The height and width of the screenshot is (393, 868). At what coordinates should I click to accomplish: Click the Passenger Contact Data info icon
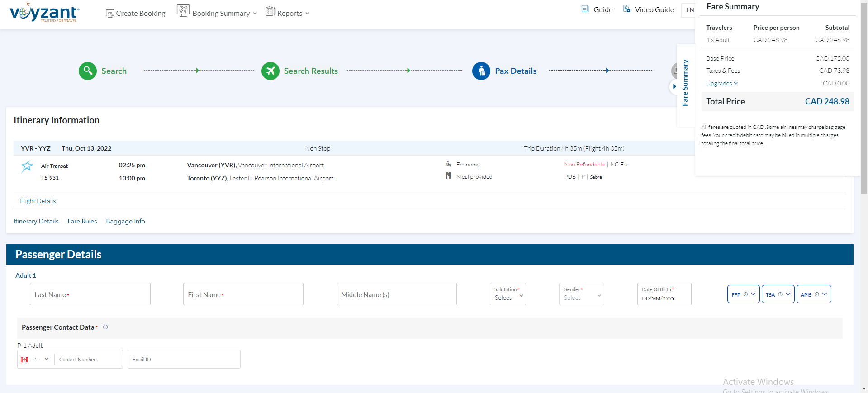[105, 327]
